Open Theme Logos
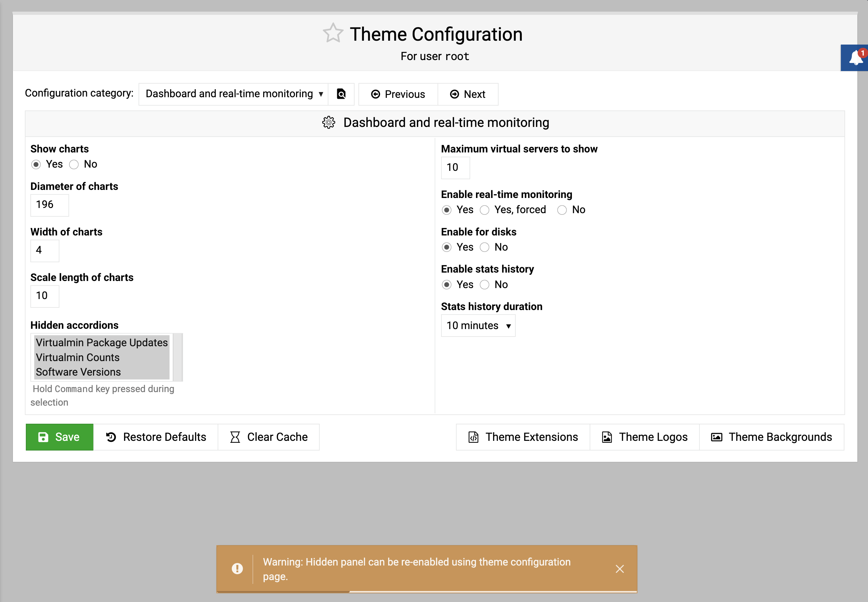Viewport: 868px width, 602px height. [645, 437]
